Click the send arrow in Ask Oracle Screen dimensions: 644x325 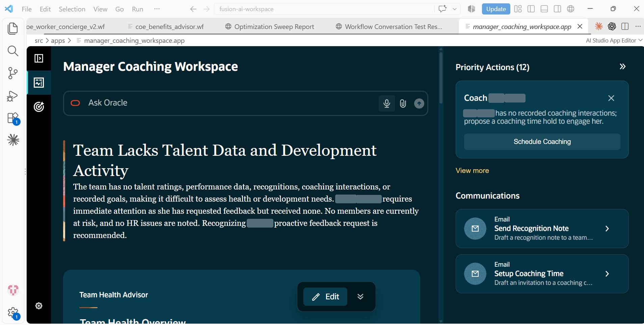(419, 104)
